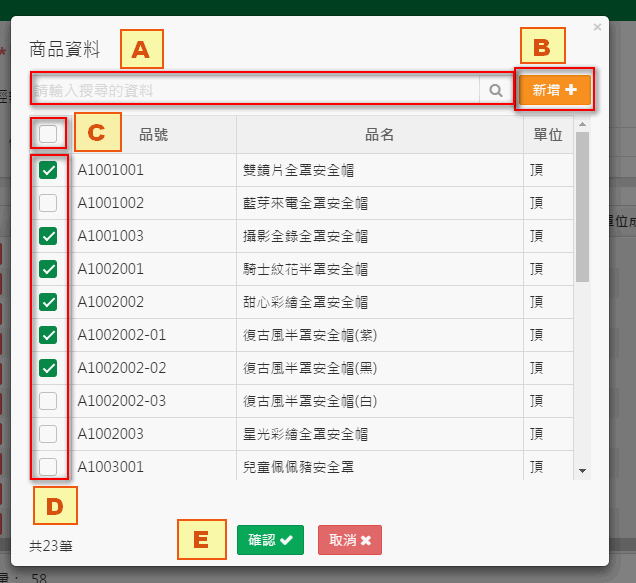Viewport: 636px width, 583px height.
Task: Click product code A1001001
Action: click(110, 170)
